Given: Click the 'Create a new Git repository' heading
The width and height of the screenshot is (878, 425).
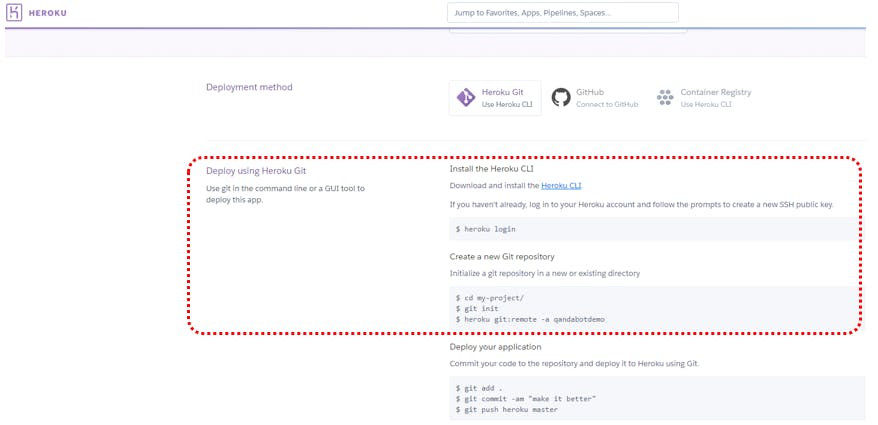Looking at the screenshot, I should (502, 256).
